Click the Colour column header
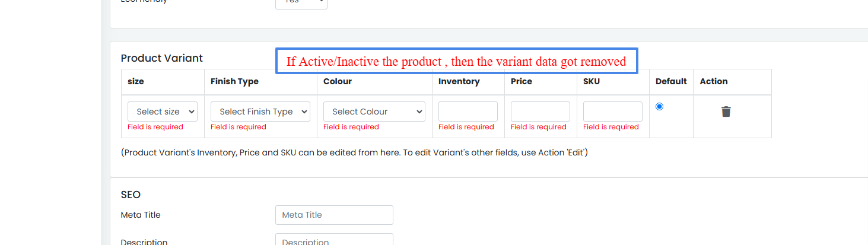Viewport: 868px width, 245px height. (338, 81)
